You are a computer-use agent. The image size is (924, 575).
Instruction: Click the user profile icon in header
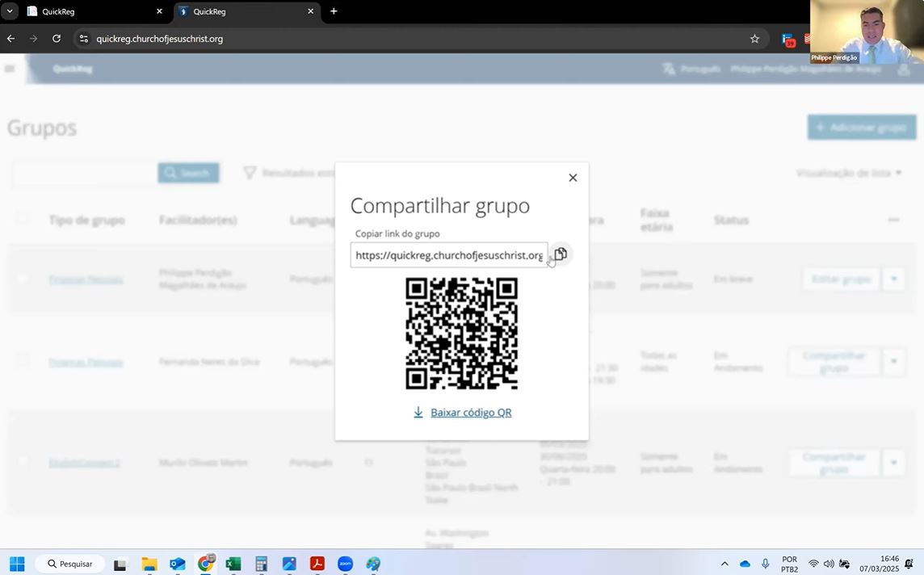click(x=903, y=69)
